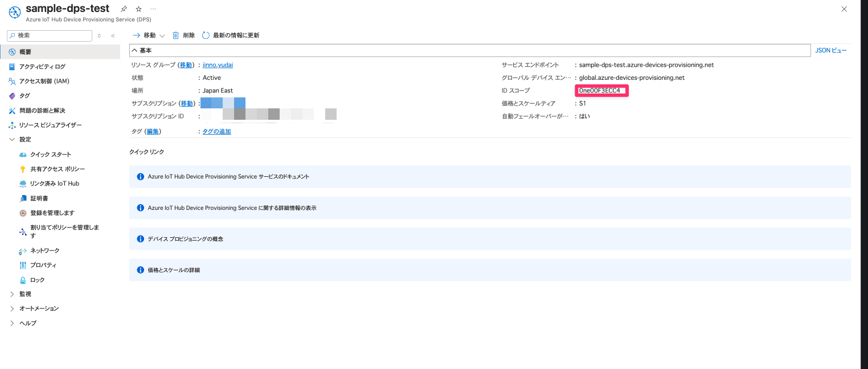868x369 pixels.
Task: Open the jinno.yudai resource group link
Action: point(218,65)
